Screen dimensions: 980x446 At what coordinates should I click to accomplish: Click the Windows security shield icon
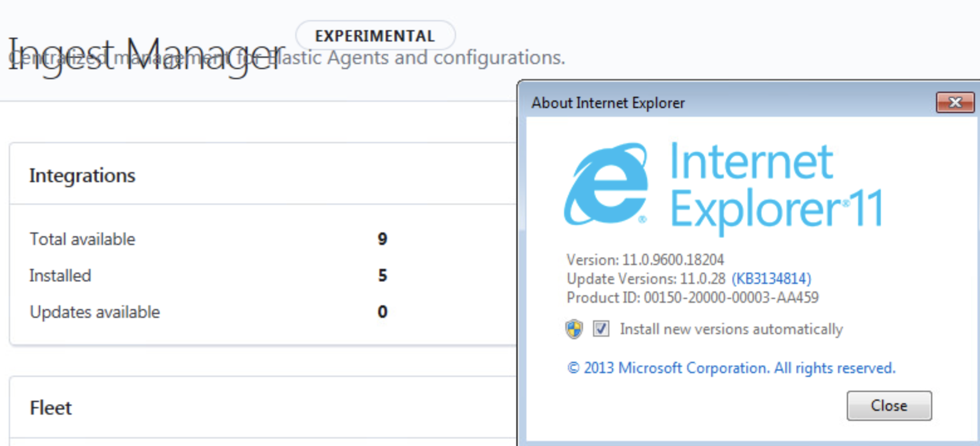574,329
